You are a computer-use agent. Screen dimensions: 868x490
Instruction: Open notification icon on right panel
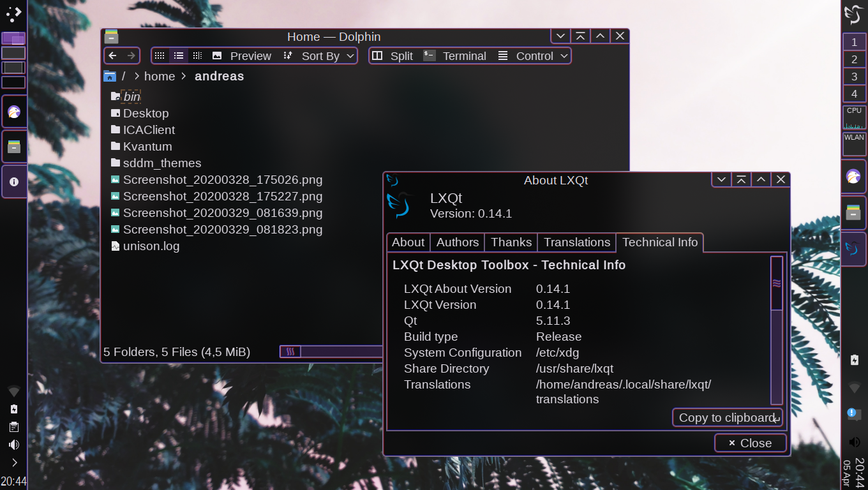point(854,414)
